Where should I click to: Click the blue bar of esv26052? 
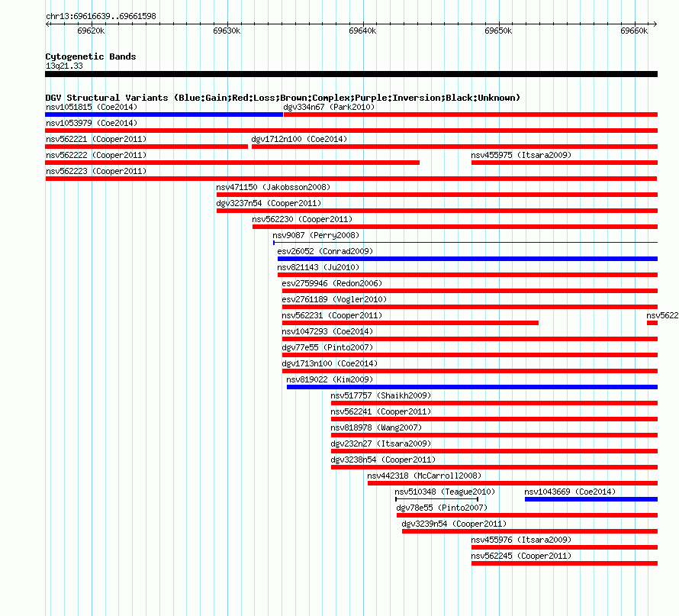point(468,259)
